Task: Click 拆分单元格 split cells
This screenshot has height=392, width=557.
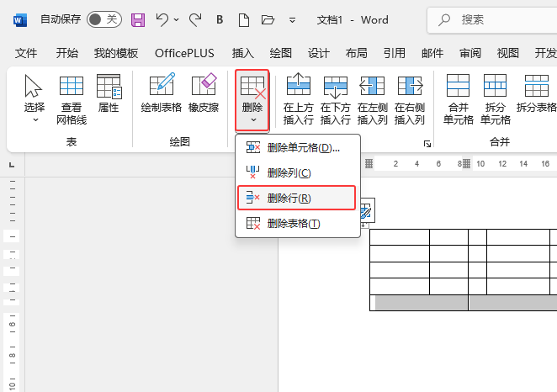Action: click(x=496, y=99)
